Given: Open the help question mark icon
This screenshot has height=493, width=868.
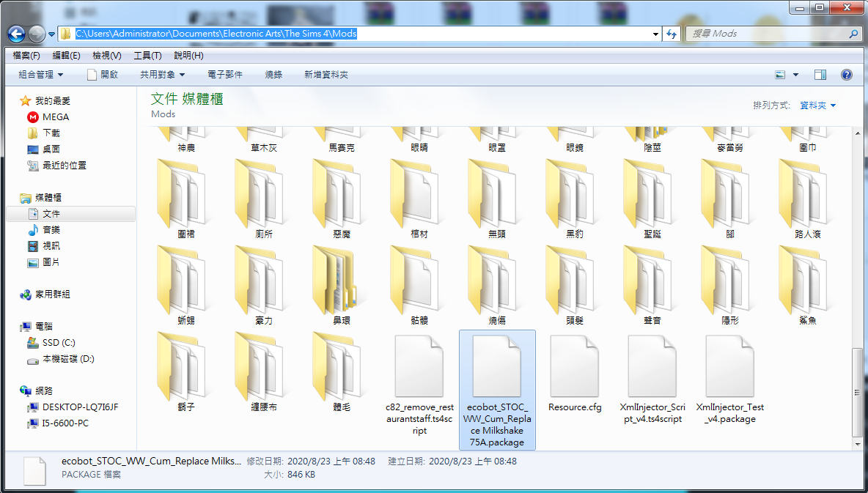Looking at the screenshot, I should click(x=847, y=75).
